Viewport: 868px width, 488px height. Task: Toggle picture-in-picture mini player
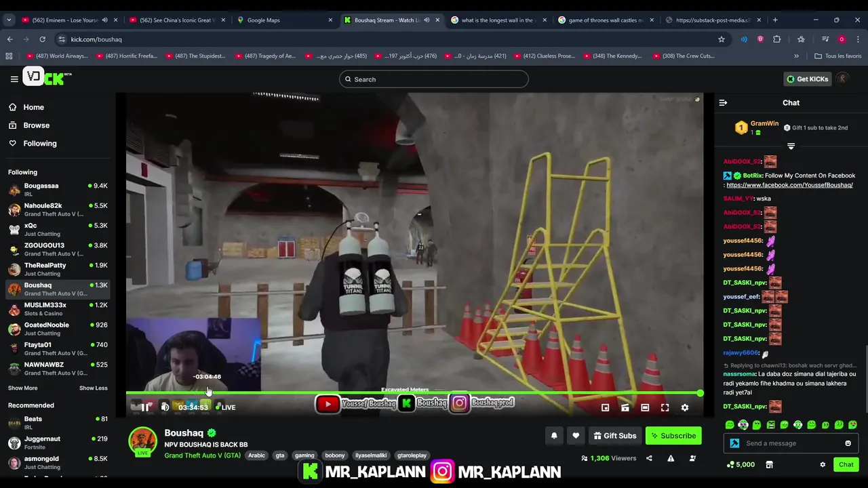[605, 407]
